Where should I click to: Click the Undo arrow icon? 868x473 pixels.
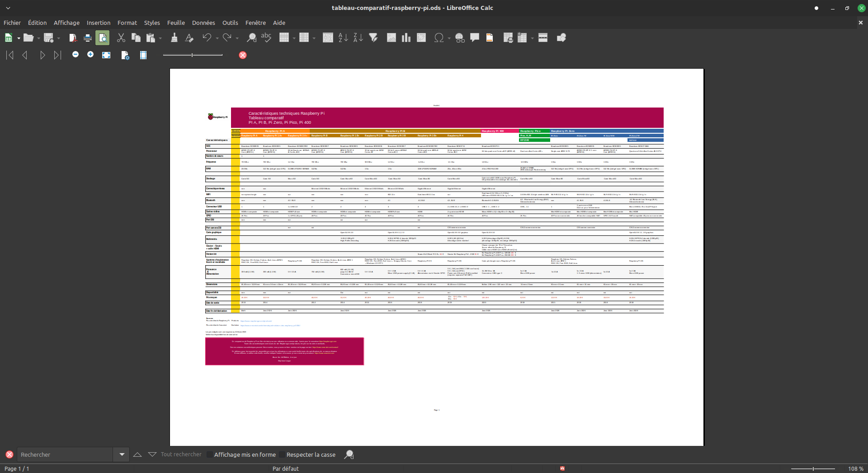coord(207,38)
